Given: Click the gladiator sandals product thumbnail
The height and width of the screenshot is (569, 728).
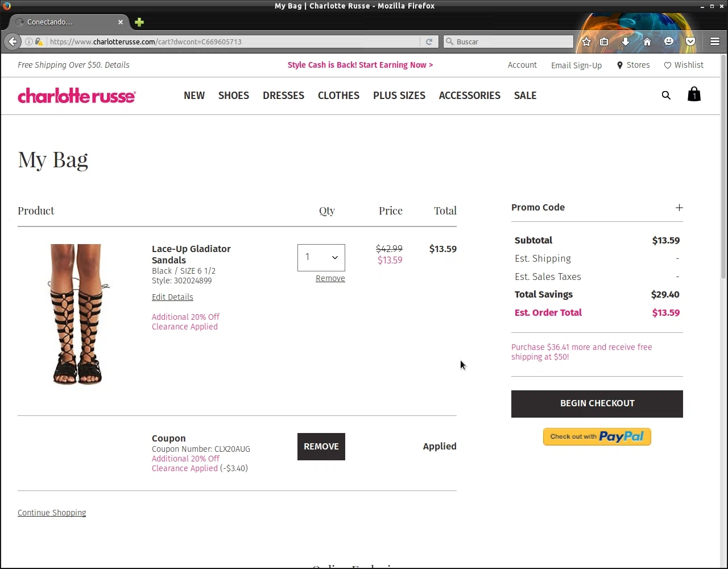Looking at the screenshot, I should [77, 315].
